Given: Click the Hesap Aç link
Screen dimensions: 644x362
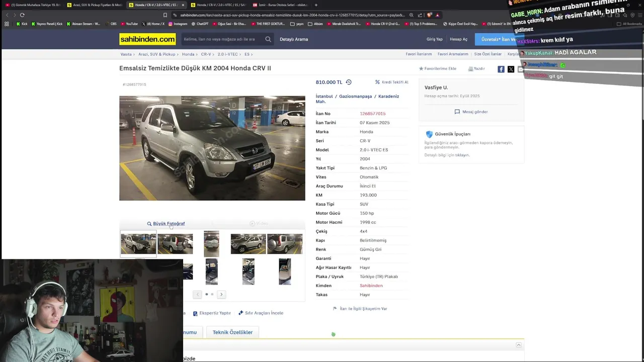Looking at the screenshot, I should [x=458, y=39].
